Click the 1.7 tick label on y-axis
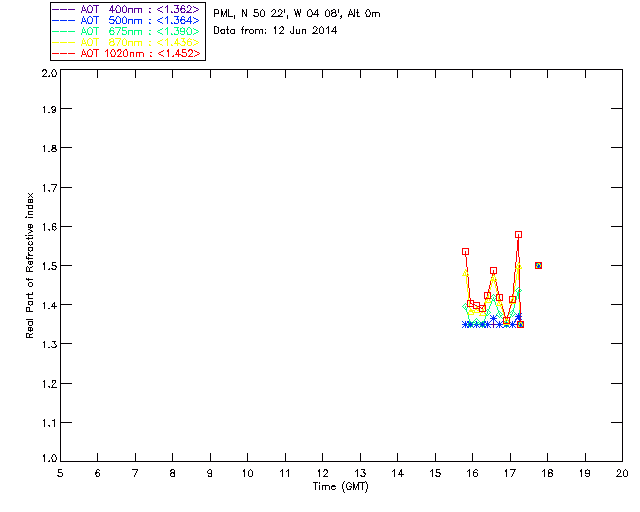The height and width of the screenshot is (512, 640). pos(49,188)
